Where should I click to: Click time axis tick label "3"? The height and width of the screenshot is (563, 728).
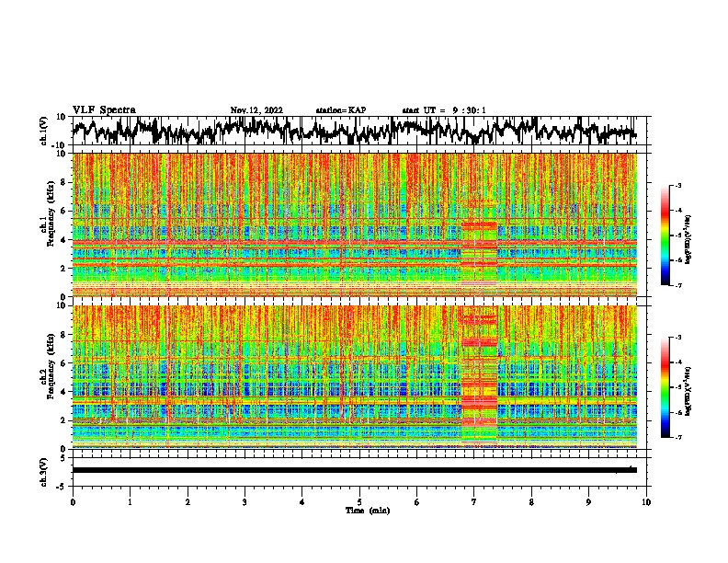click(x=245, y=502)
